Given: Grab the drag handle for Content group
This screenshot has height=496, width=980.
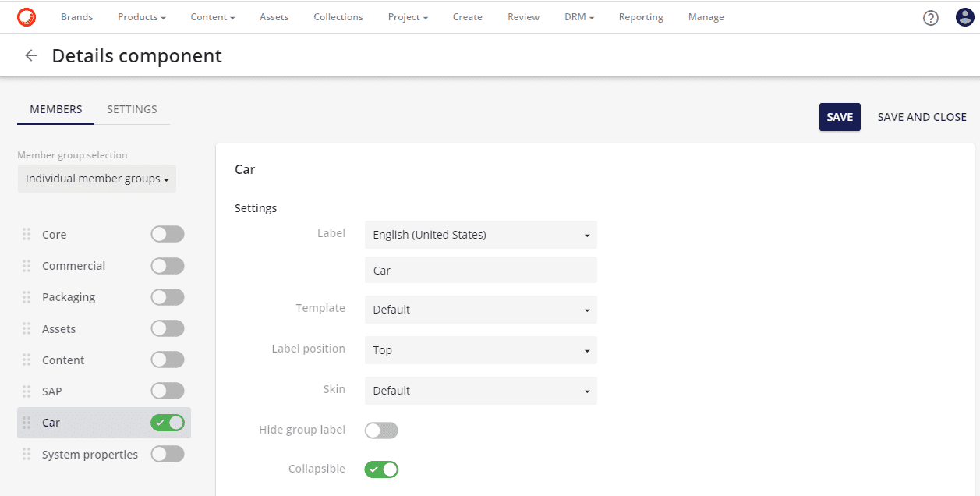Looking at the screenshot, I should click(27, 360).
